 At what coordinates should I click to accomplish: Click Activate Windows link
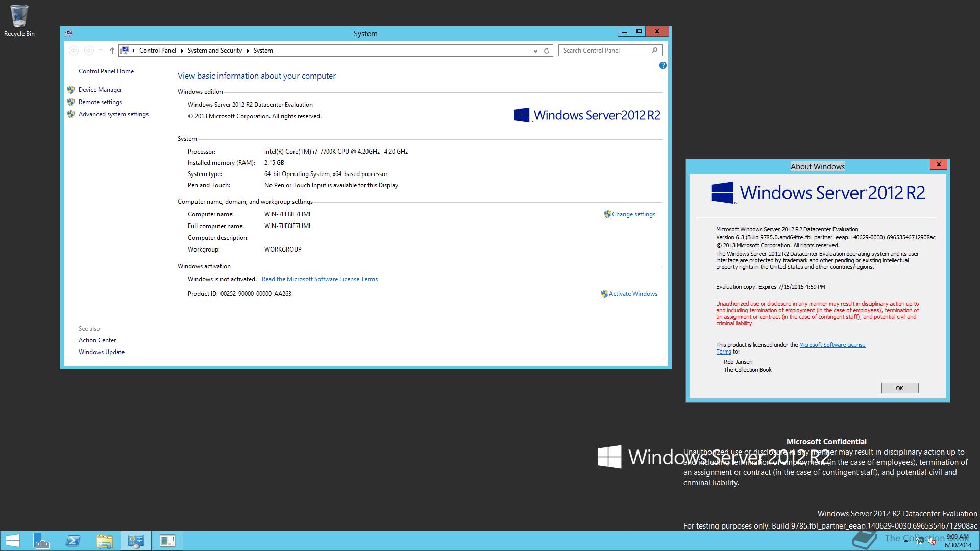coord(633,294)
